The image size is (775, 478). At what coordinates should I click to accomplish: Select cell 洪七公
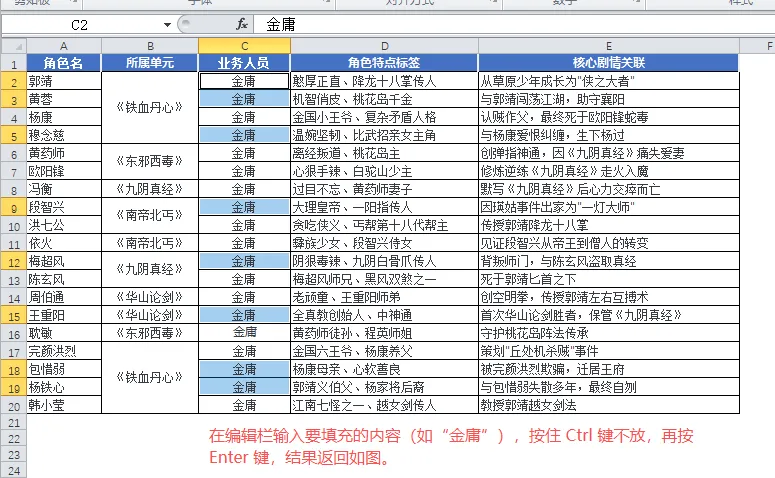click(64, 225)
